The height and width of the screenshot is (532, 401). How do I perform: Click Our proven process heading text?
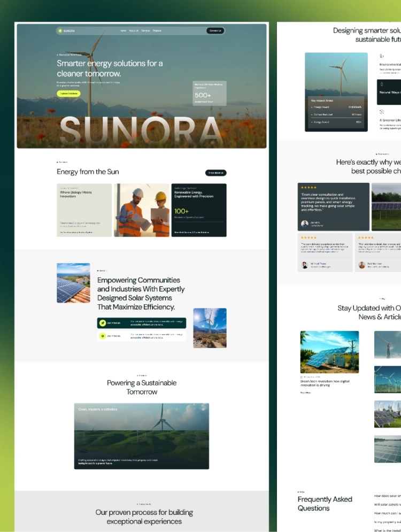pyautogui.click(x=144, y=516)
